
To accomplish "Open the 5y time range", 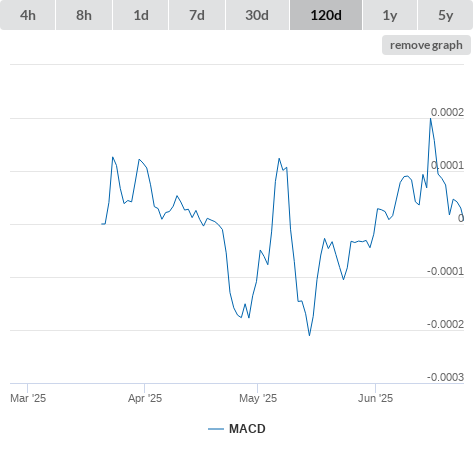I will (x=445, y=15).
